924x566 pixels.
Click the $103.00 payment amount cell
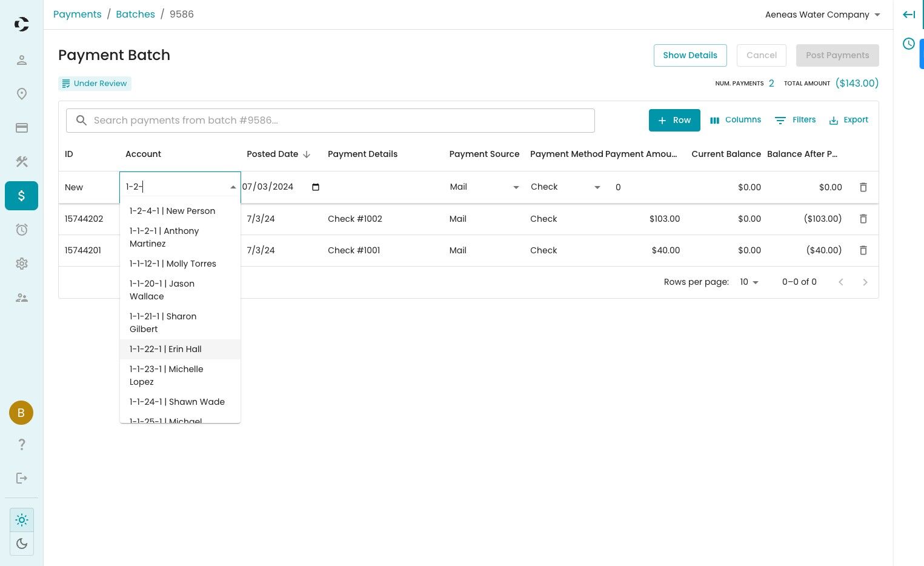665,219
